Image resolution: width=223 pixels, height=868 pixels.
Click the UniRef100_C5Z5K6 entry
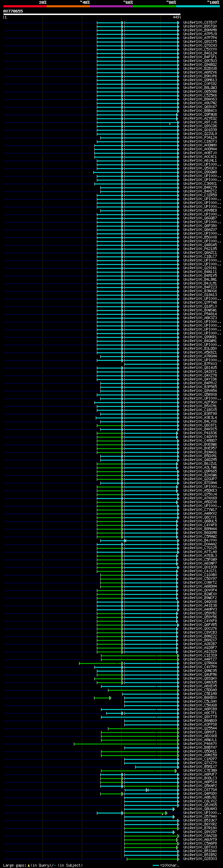(x=200, y=96)
